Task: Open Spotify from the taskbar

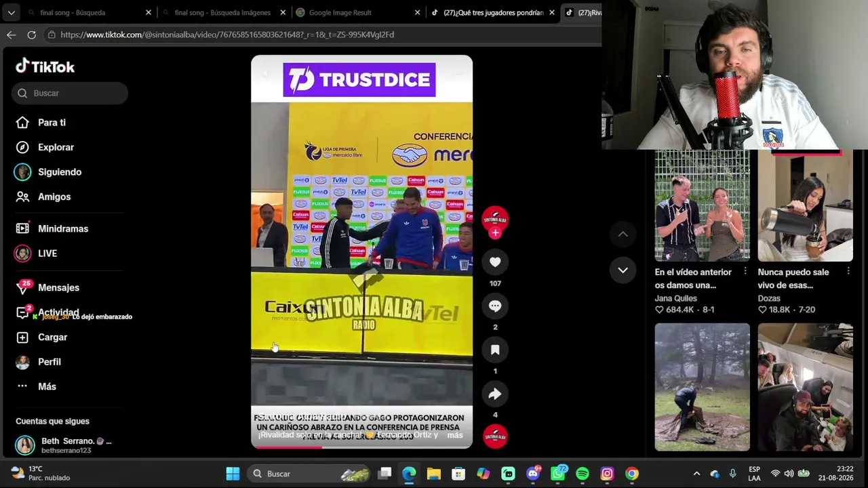Action: click(x=583, y=474)
